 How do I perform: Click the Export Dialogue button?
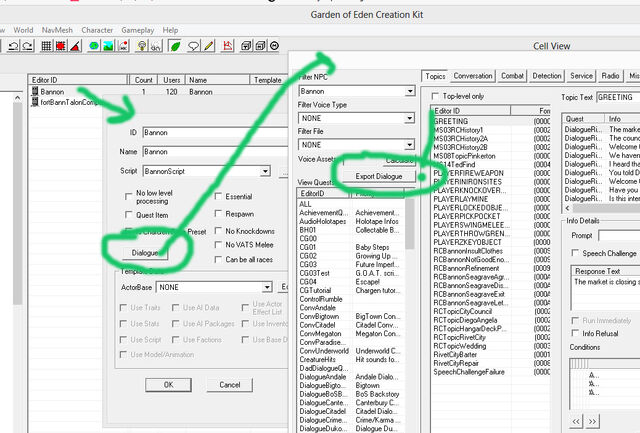[379, 176]
